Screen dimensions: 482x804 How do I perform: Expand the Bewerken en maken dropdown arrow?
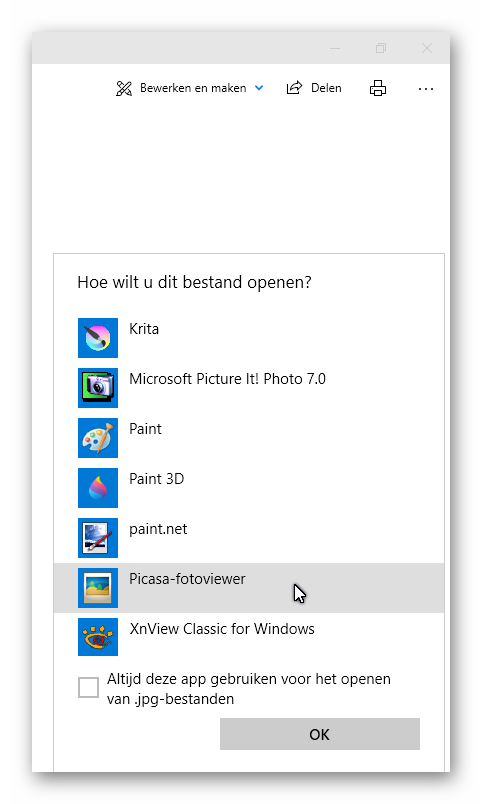click(259, 88)
